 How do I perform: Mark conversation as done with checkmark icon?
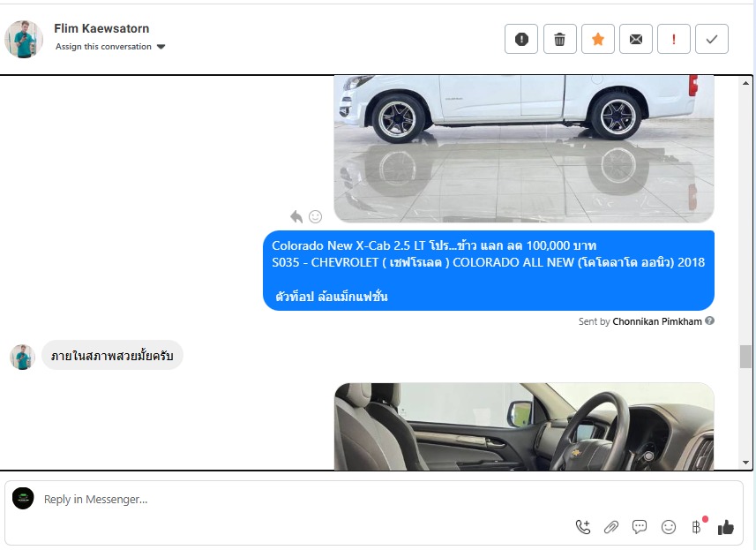712,39
